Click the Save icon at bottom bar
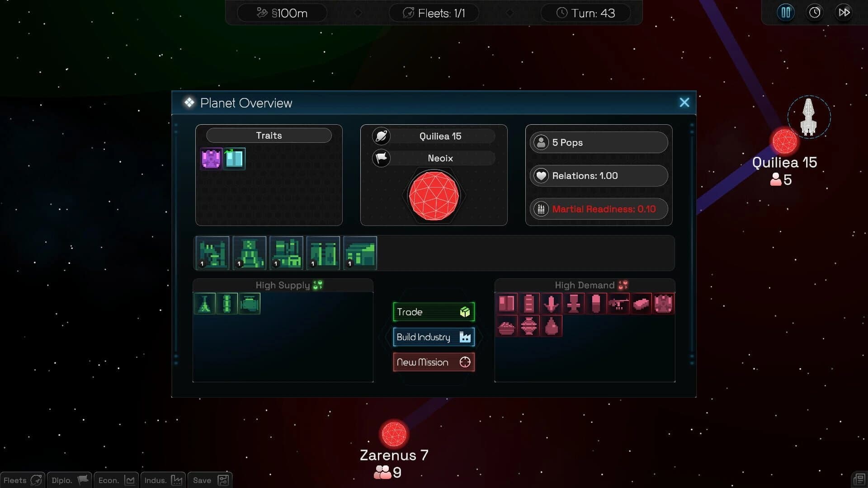The height and width of the screenshot is (488, 868). point(209,480)
